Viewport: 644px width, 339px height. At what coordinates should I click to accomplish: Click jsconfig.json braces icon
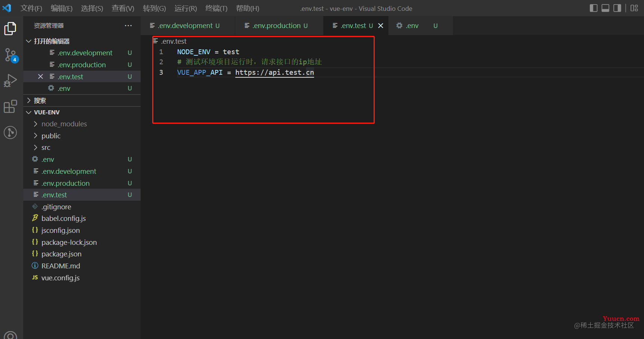click(35, 230)
